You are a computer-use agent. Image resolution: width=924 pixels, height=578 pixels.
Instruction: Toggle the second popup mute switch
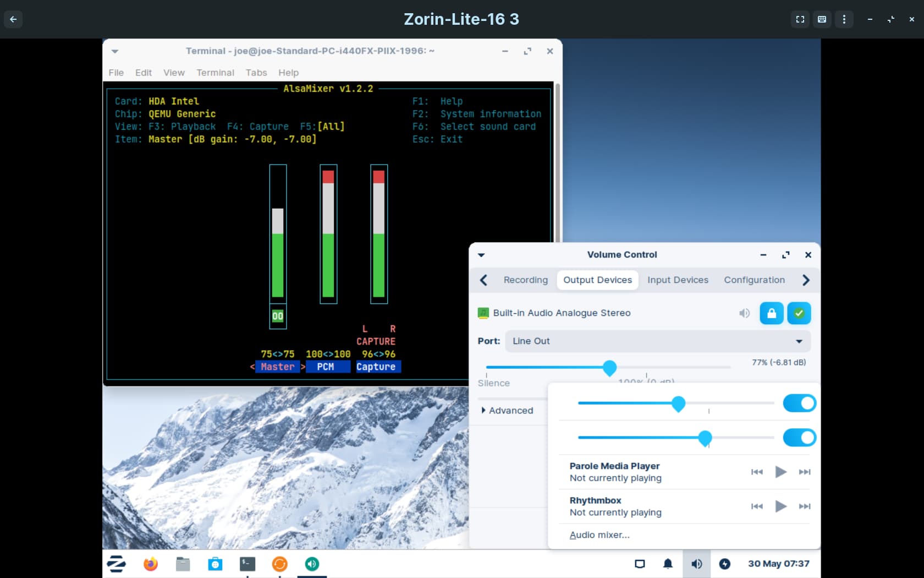[x=800, y=438]
